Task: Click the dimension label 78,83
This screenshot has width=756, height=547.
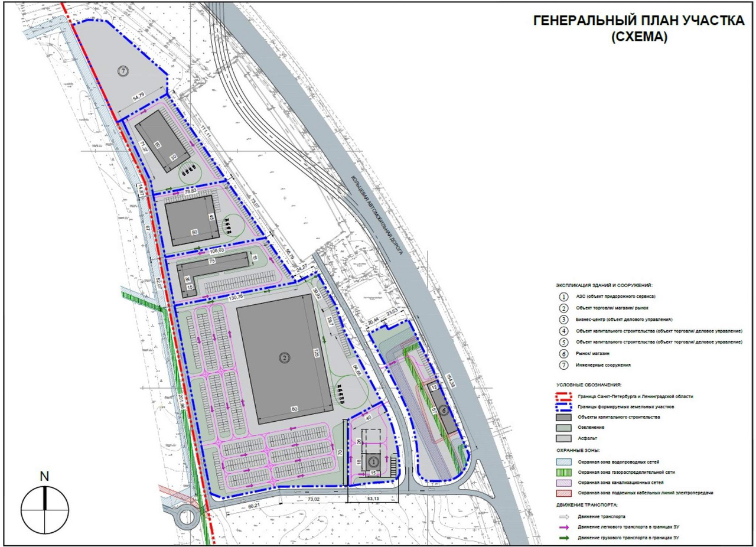Action: [190, 191]
